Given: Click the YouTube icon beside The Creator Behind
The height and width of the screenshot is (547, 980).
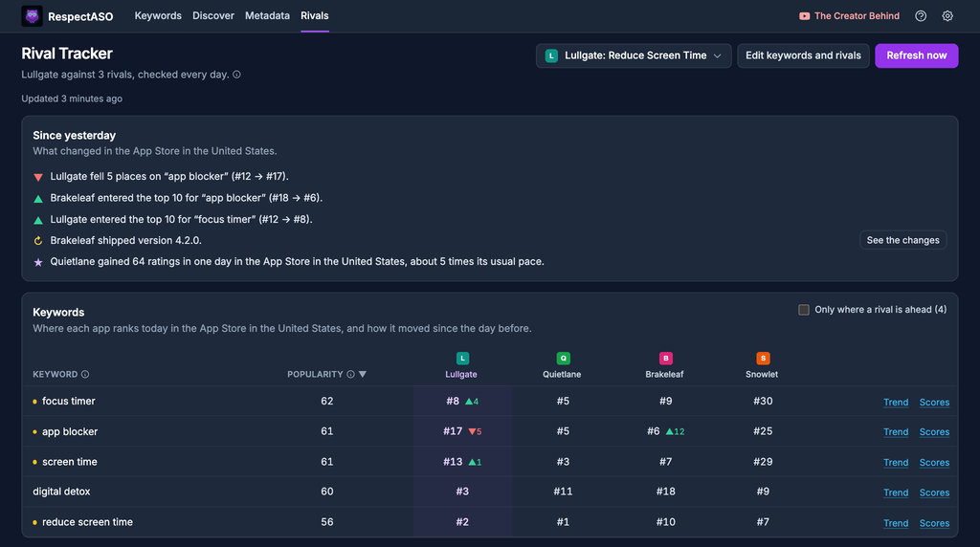Looking at the screenshot, I should (804, 16).
